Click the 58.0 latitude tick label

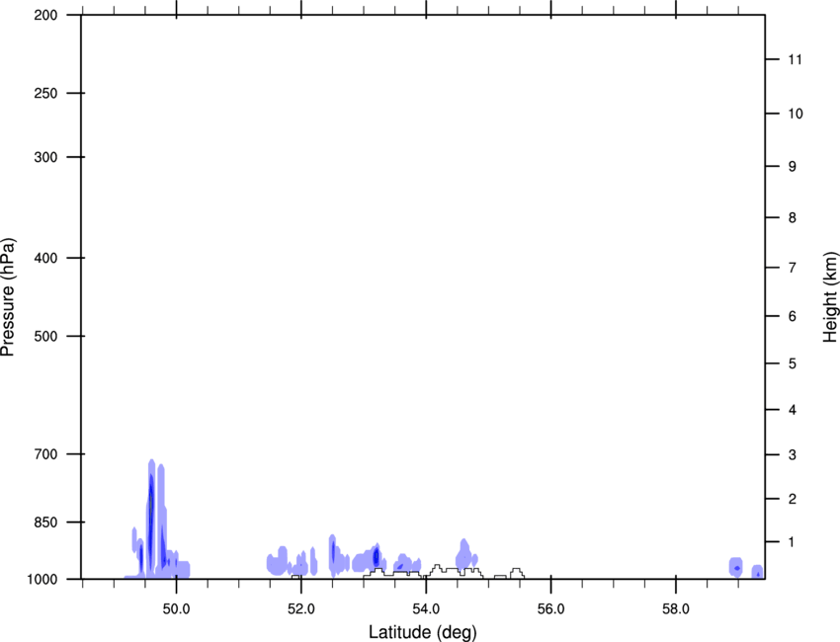(676, 609)
